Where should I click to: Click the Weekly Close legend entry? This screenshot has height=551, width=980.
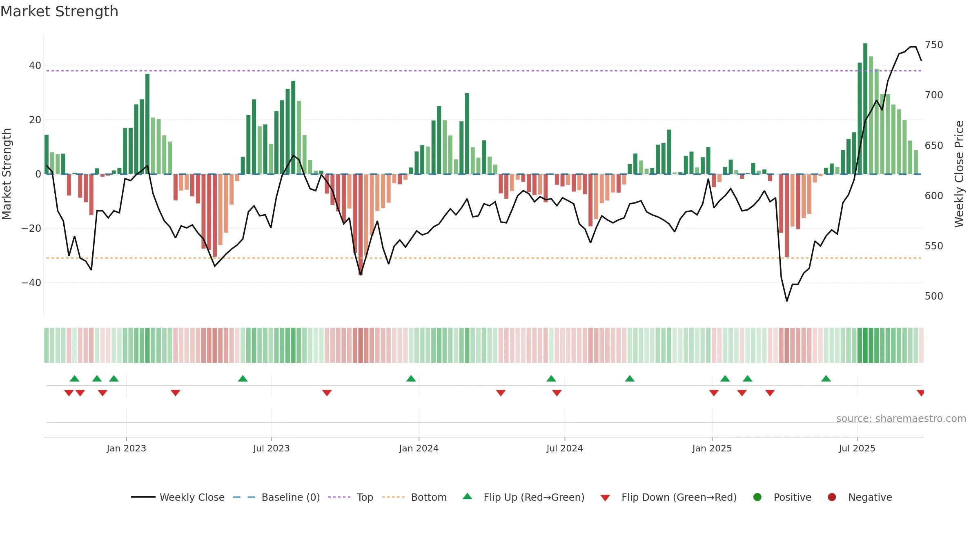pos(178,497)
